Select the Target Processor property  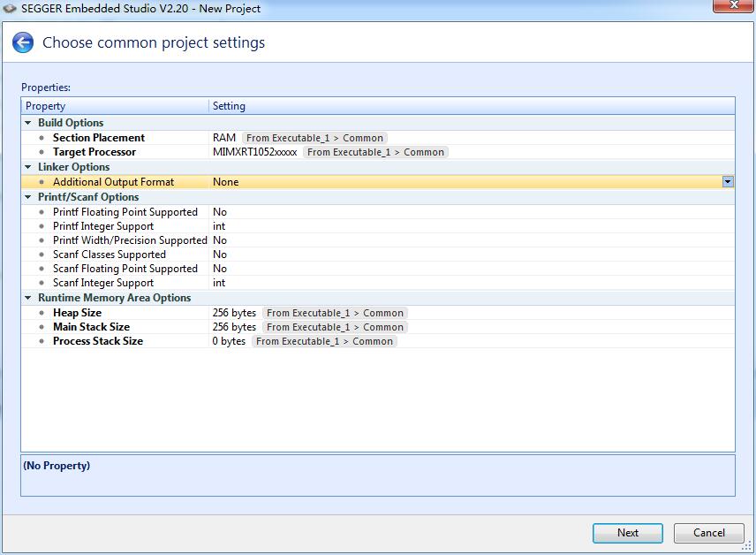[x=94, y=152]
